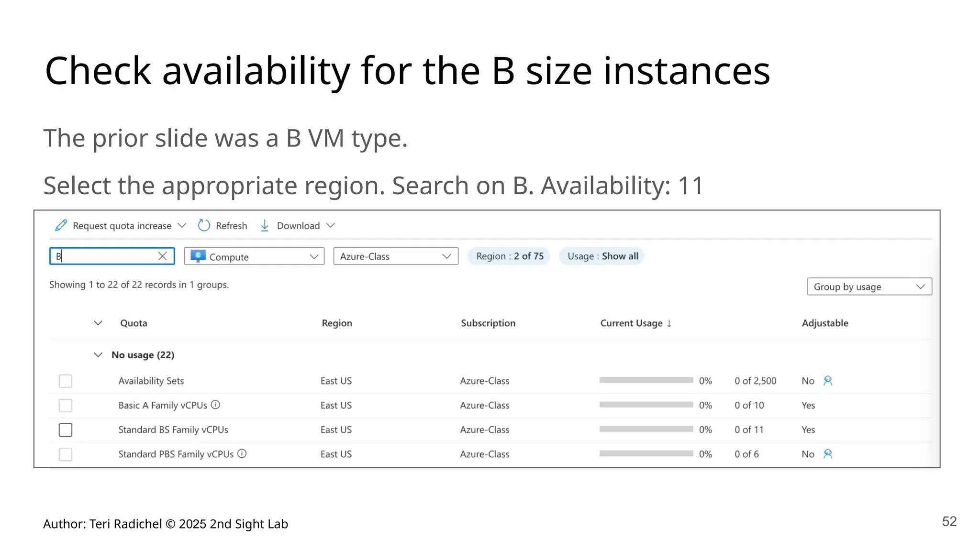Sort by the Current Usage column header
The image size is (980, 551).
(631, 323)
